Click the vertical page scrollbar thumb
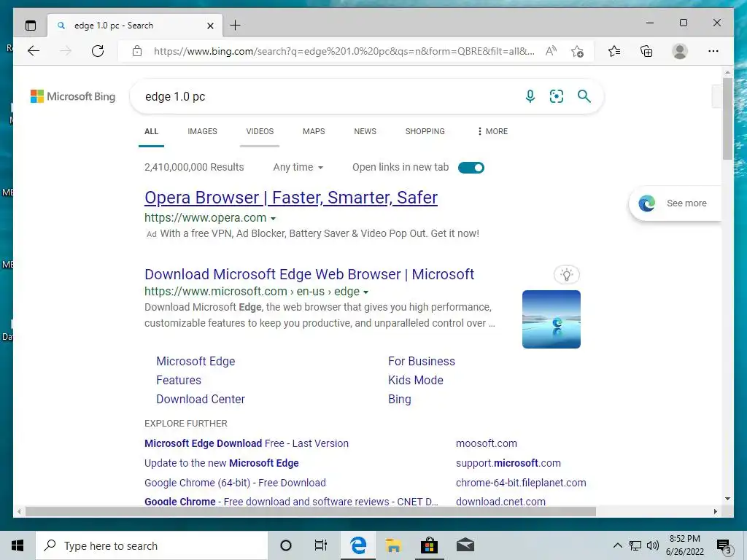 (x=727, y=118)
